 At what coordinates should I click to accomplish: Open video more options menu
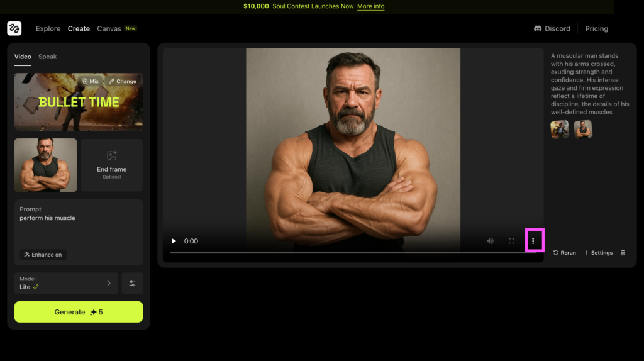(533, 241)
